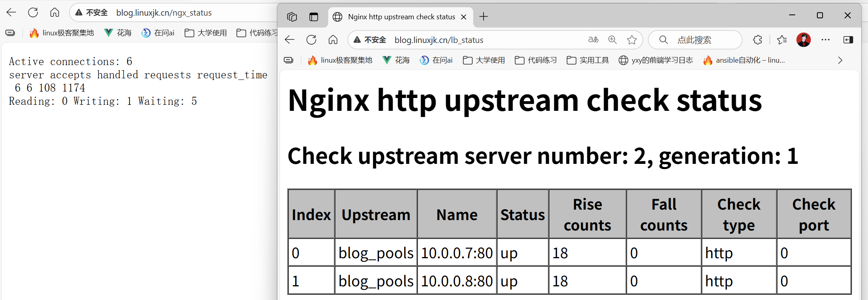Viewport: 868px width, 300px height.
Task: Click the 10.0.0.7:80 name cell
Action: tap(457, 253)
